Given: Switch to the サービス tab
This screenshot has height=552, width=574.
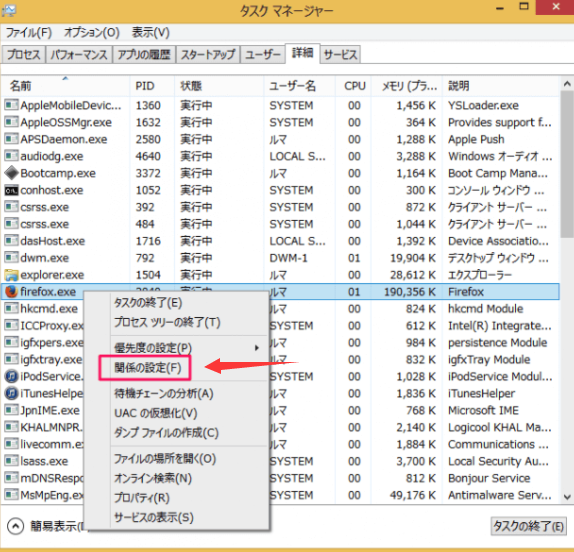Looking at the screenshot, I should [340, 55].
